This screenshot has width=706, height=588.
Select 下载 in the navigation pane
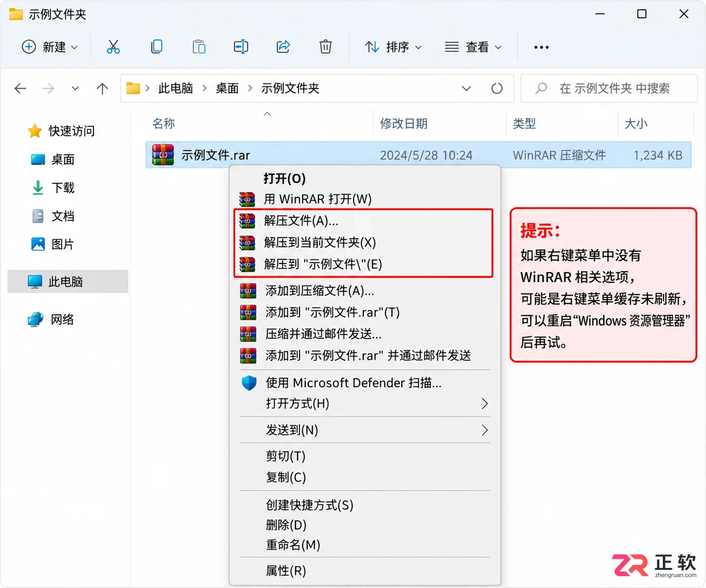(x=53, y=187)
